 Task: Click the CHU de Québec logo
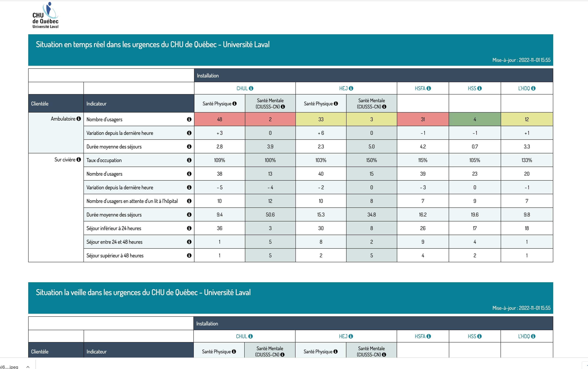pos(46,15)
